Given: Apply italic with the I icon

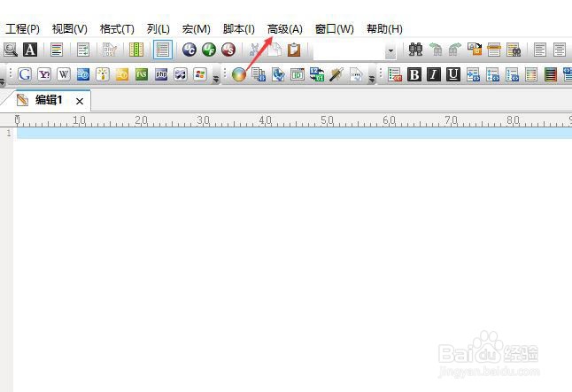Looking at the screenshot, I should [x=434, y=74].
